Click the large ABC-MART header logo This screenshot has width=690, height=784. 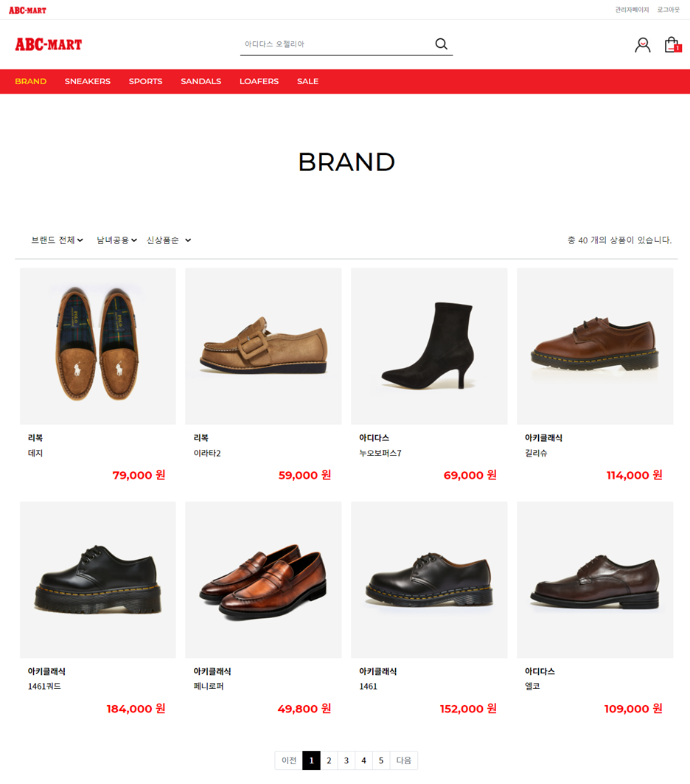point(49,44)
